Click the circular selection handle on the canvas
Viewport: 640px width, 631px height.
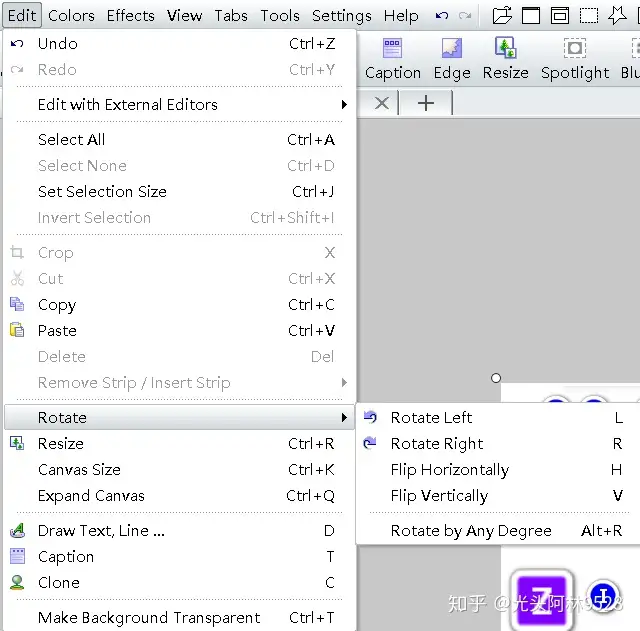point(496,378)
